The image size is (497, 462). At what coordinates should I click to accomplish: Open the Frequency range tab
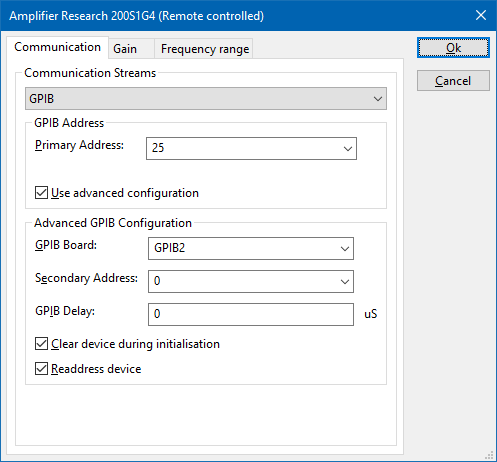(x=204, y=49)
